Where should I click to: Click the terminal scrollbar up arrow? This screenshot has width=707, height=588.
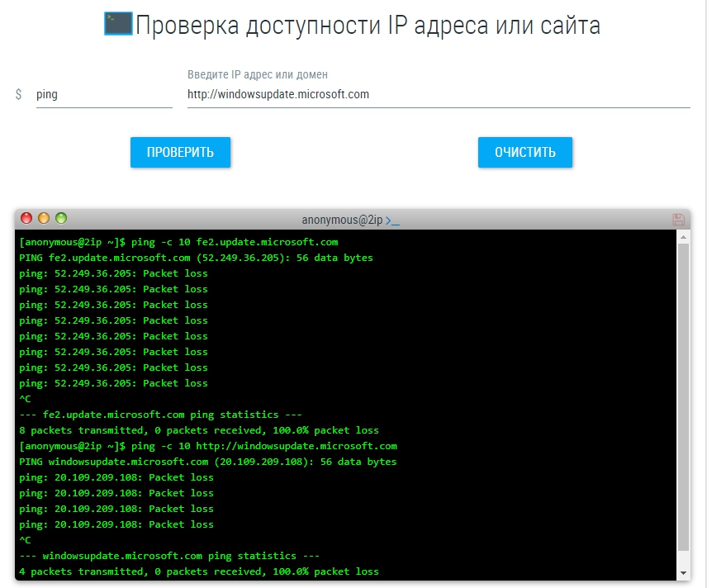coord(684,237)
